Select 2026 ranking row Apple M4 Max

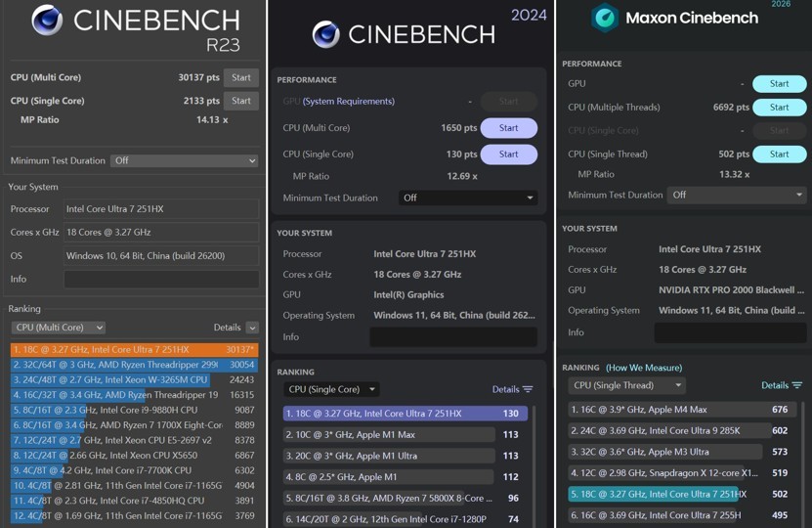(682, 410)
